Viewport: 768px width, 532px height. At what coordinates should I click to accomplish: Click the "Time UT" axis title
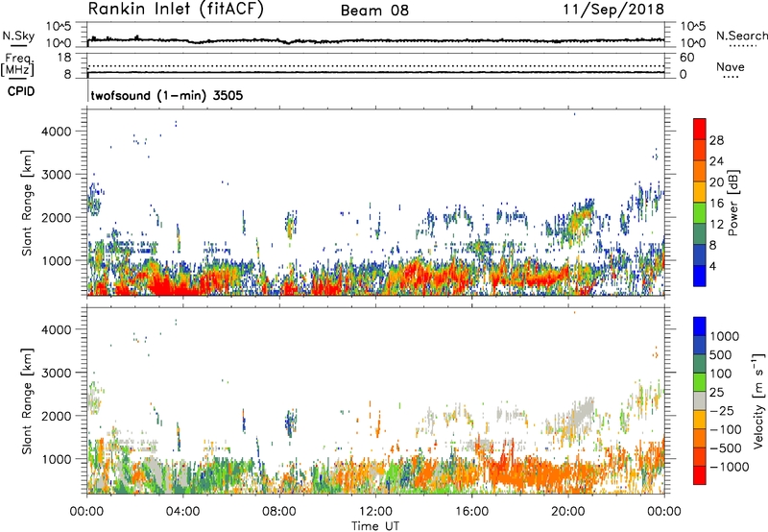375,526
